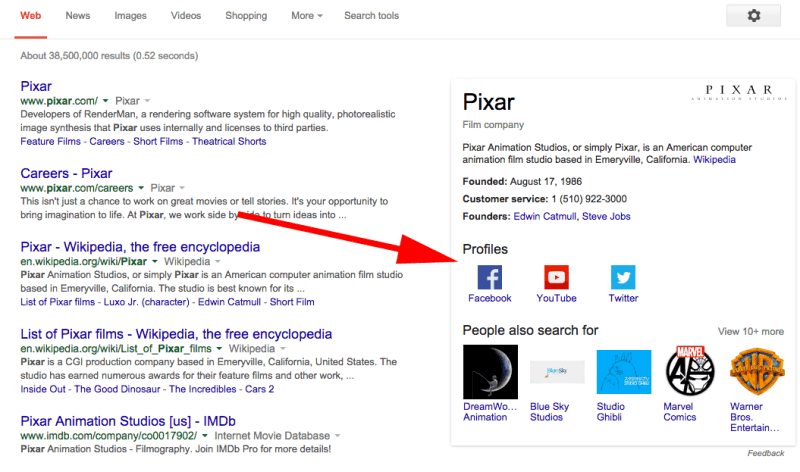Select the Blue Sky Studios thumbnail
The image size is (800, 472).
coord(557,372)
